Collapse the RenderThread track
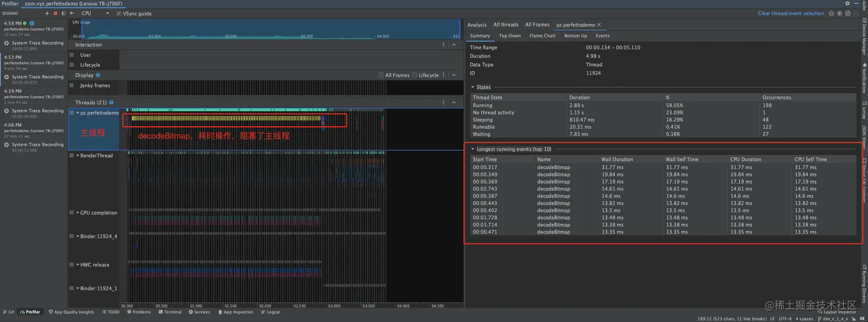The width and height of the screenshot is (868, 322). pyautogui.click(x=77, y=156)
